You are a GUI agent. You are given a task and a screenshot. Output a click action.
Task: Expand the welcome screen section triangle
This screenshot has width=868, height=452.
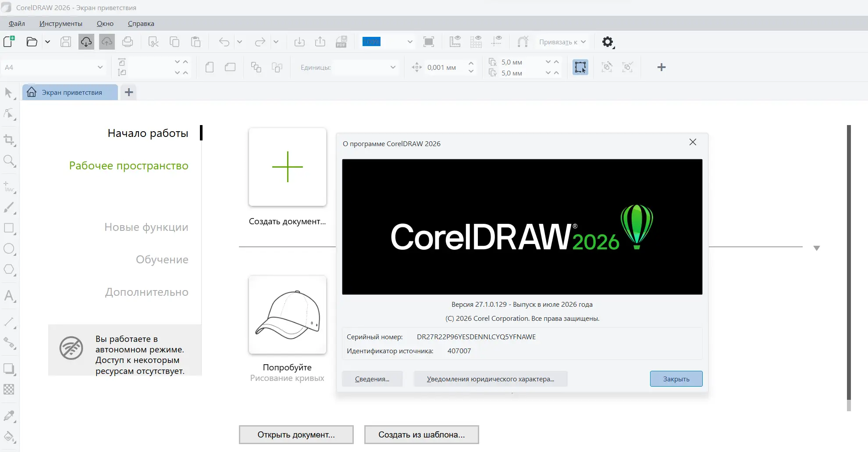(816, 248)
